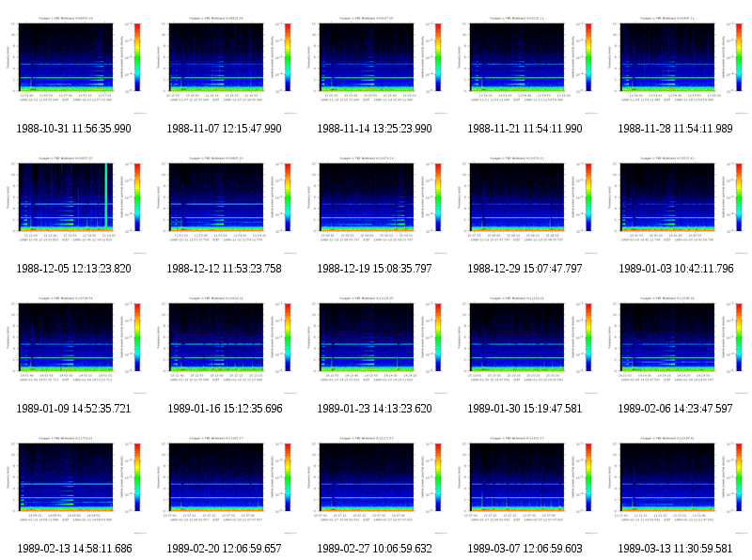Click caption 1988-12-19 15:08:35.797
The width and height of the screenshot is (752, 560).
coord(374,269)
